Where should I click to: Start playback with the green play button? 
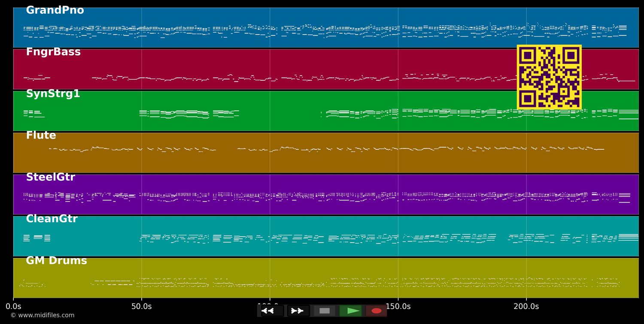pyautogui.click(x=351, y=311)
